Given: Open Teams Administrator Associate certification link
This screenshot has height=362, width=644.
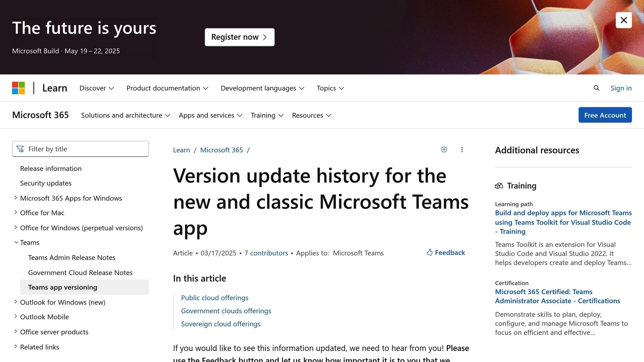Looking at the screenshot, I should tap(558, 296).
